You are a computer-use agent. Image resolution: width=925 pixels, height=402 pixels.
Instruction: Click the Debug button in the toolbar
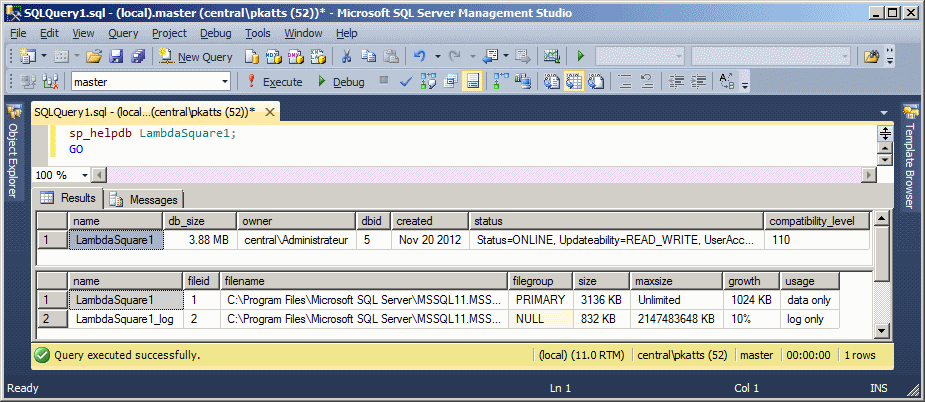[342, 82]
